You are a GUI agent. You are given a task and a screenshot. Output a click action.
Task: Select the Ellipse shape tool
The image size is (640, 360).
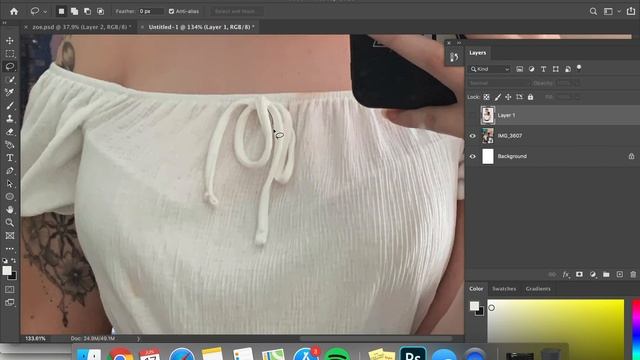tap(10, 197)
